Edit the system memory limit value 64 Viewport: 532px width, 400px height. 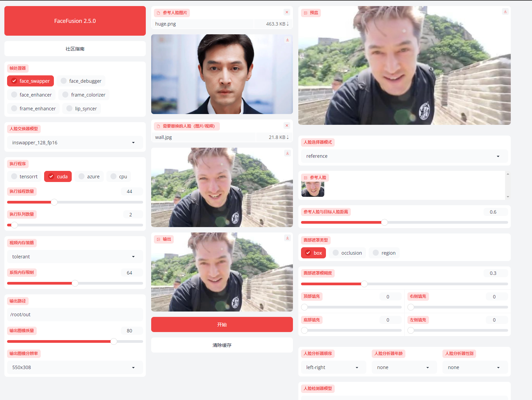pyautogui.click(x=132, y=273)
